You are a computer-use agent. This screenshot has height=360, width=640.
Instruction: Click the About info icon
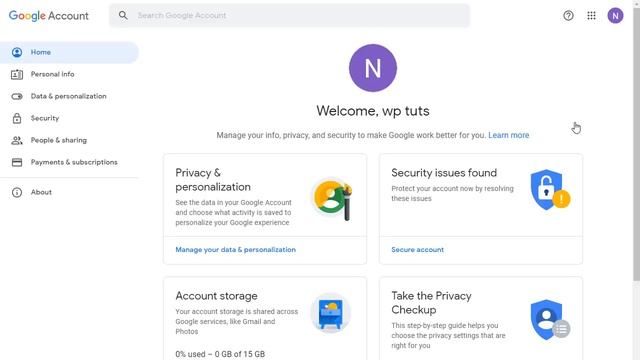(x=17, y=192)
